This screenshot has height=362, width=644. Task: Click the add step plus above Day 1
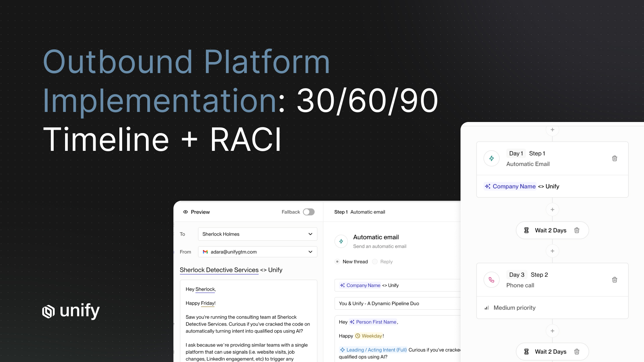[552, 130]
